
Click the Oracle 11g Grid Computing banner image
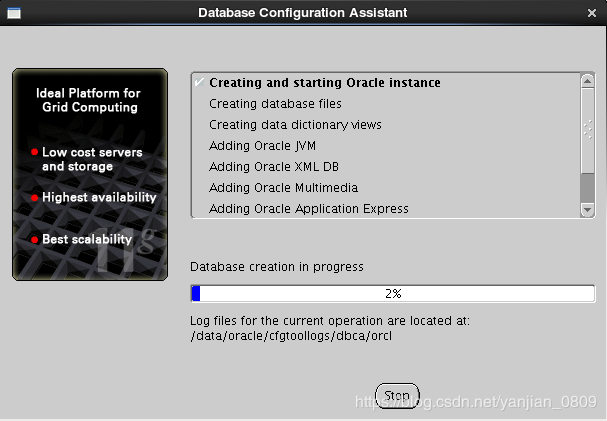point(90,175)
